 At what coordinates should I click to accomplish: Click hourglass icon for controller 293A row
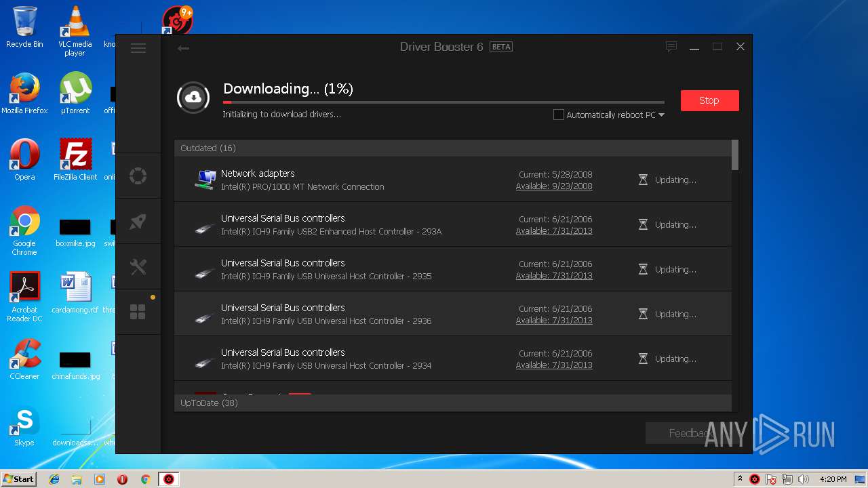pos(643,224)
